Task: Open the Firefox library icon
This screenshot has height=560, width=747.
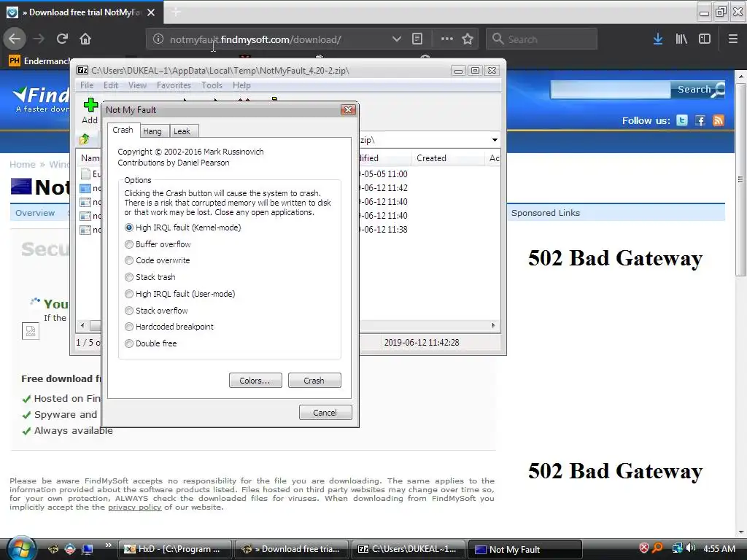Action: 681,39
